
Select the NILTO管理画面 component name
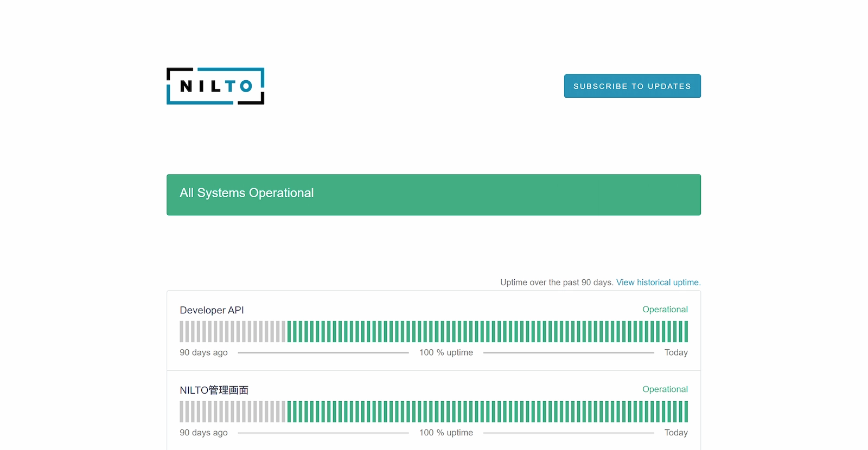tap(214, 390)
